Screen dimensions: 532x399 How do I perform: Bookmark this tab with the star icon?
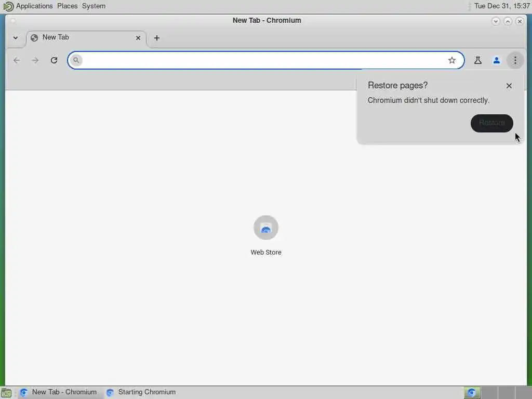click(x=451, y=60)
